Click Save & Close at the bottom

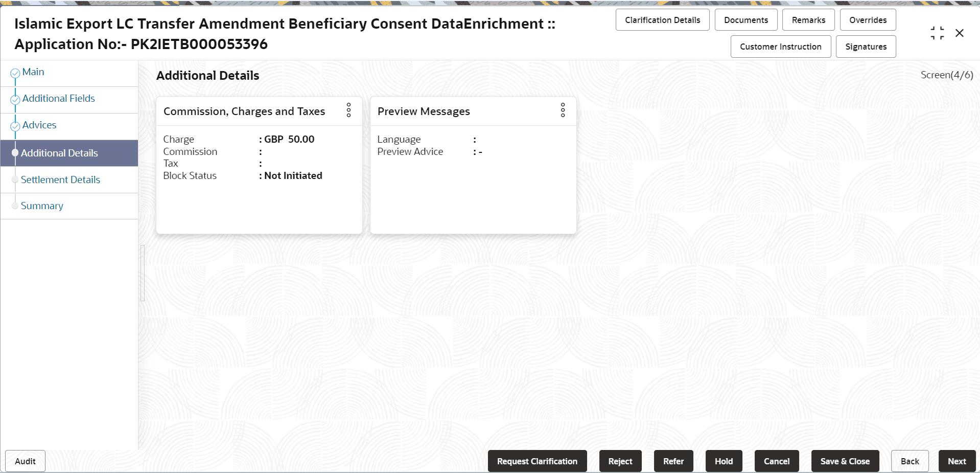(845, 461)
